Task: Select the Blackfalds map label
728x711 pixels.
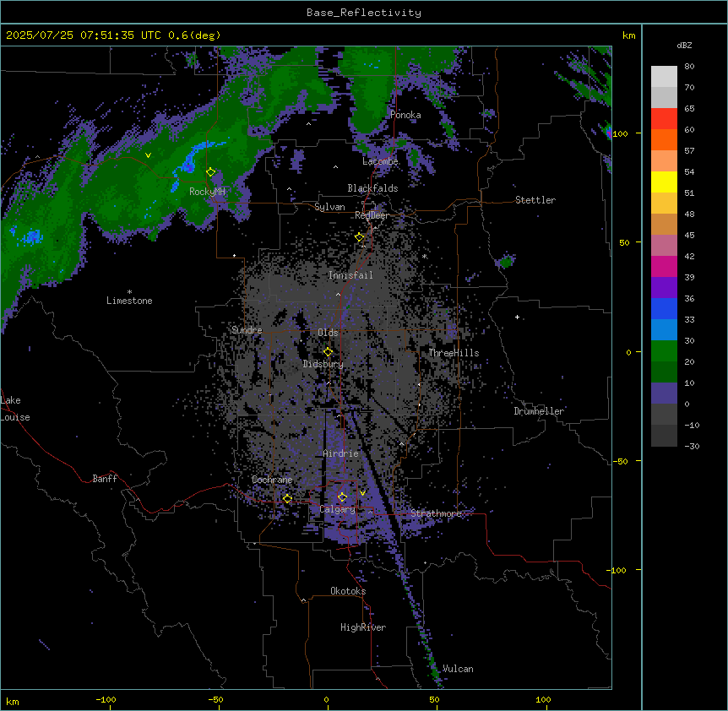Action: pos(372,188)
